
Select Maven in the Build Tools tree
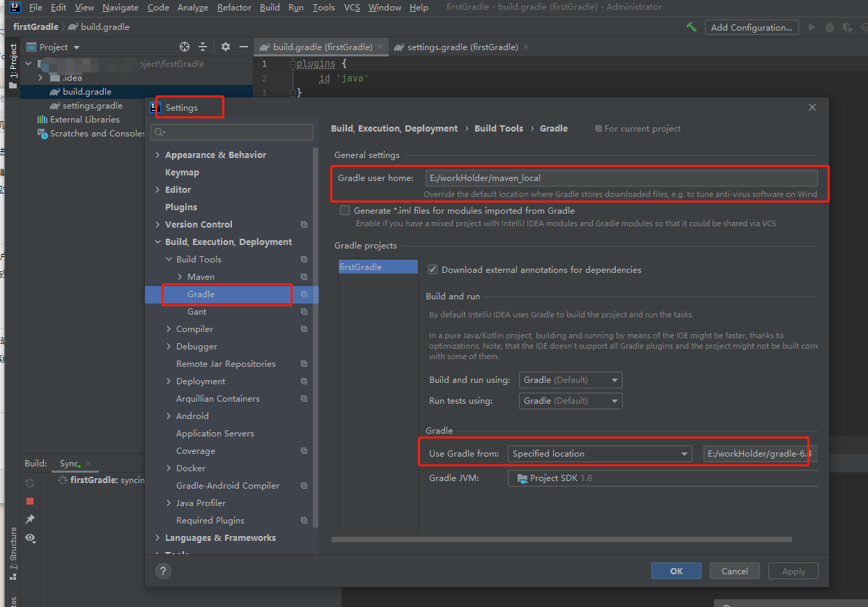tap(201, 276)
